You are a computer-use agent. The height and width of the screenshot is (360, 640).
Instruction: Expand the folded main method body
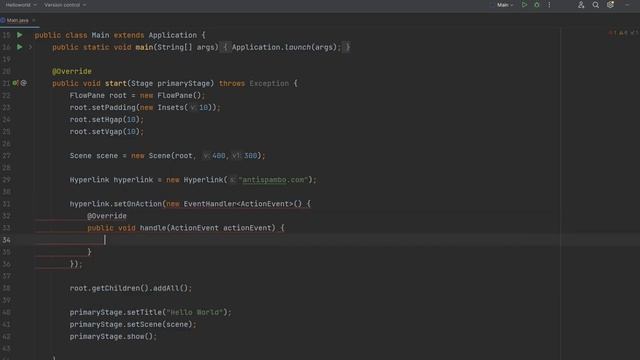tap(30, 47)
